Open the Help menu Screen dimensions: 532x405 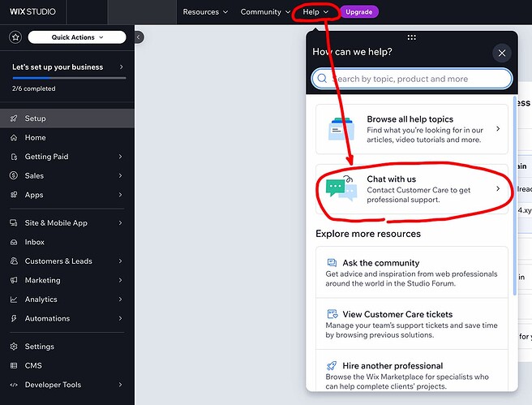click(x=315, y=12)
